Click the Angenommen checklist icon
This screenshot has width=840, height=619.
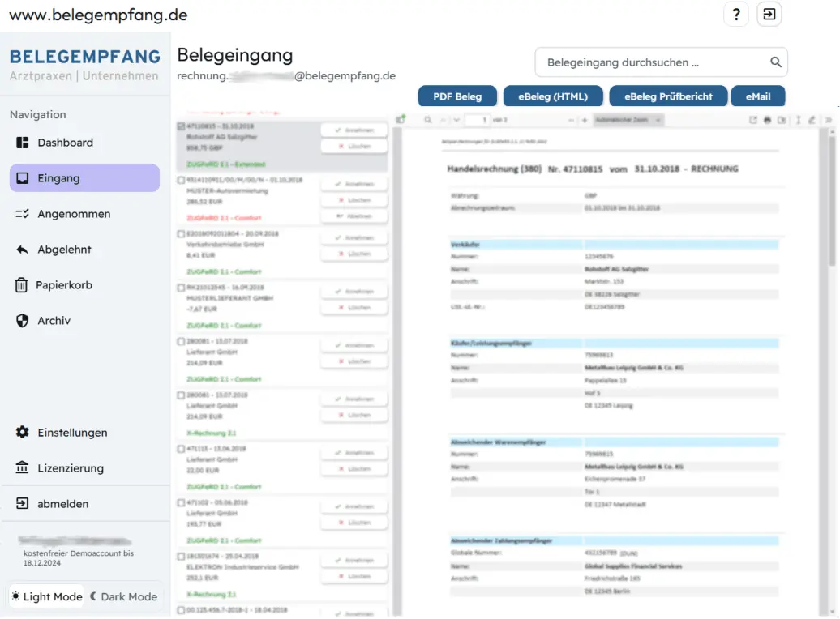(x=22, y=214)
